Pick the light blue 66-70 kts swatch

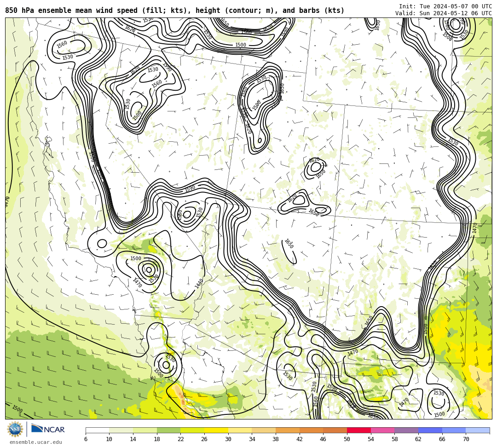pyautogui.click(x=454, y=430)
